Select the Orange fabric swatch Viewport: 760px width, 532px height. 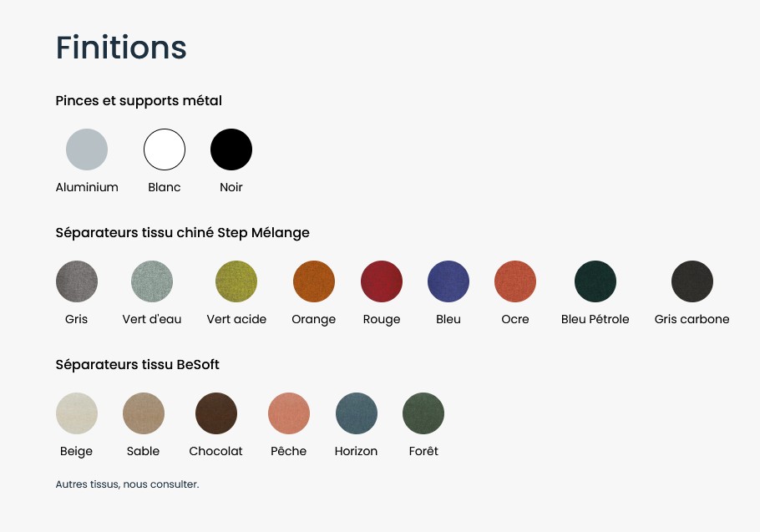pos(313,281)
